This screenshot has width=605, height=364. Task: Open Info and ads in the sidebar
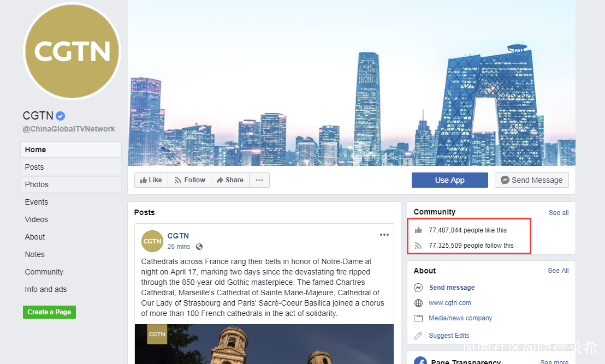pyautogui.click(x=45, y=289)
